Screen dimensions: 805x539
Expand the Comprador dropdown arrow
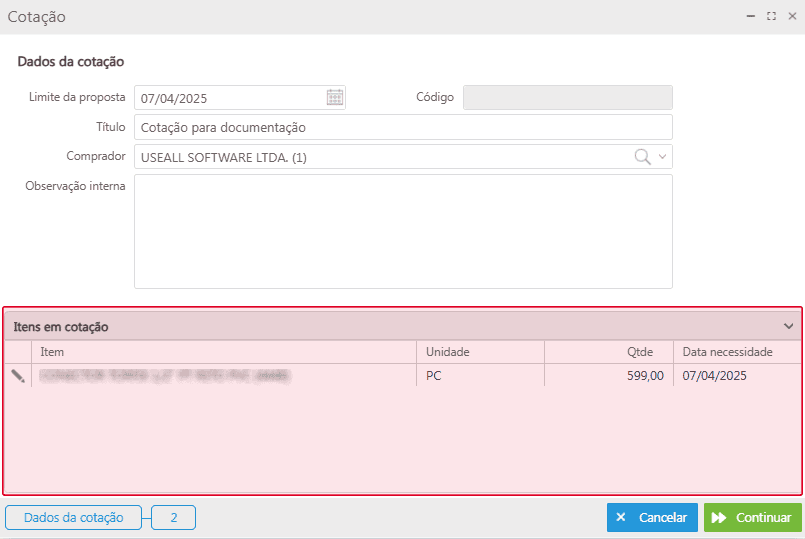662,157
